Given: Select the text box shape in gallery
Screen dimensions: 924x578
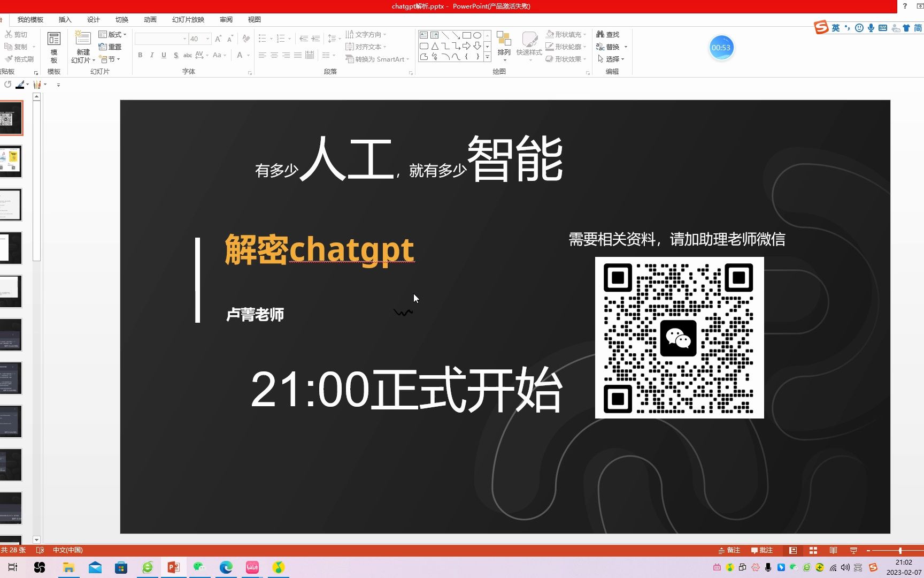Looking at the screenshot, I should pos(423,35).
